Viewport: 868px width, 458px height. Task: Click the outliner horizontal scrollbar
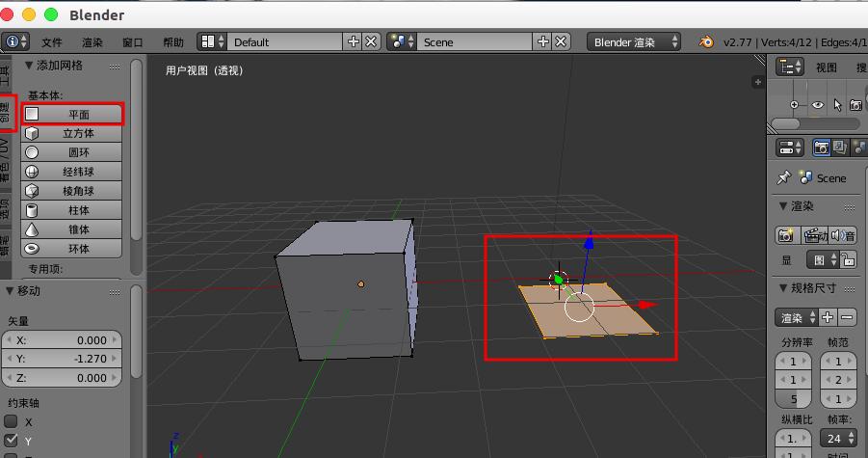785,123
